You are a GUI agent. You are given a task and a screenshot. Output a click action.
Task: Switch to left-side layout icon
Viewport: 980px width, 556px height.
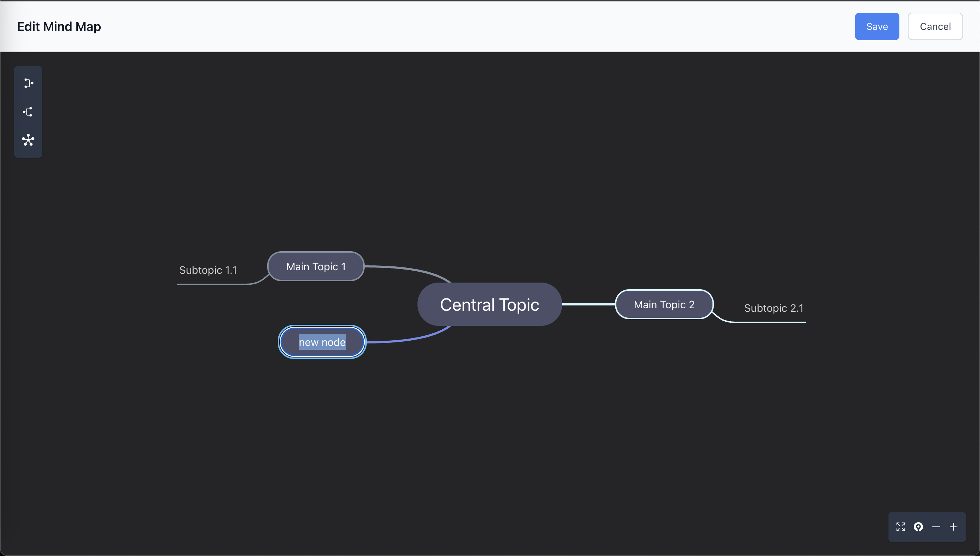tap(28, 112)
